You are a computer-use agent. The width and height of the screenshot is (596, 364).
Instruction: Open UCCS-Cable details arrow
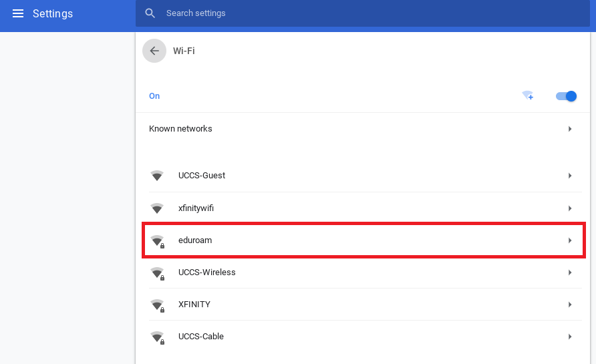tap(570, 337)
